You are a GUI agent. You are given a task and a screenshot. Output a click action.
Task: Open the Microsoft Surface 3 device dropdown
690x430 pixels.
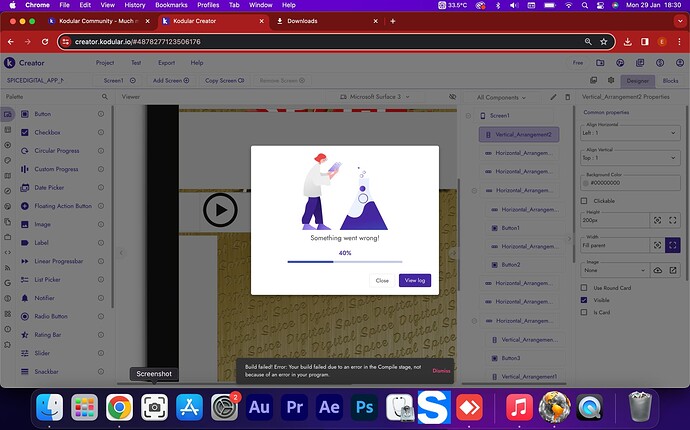[377, 97]
